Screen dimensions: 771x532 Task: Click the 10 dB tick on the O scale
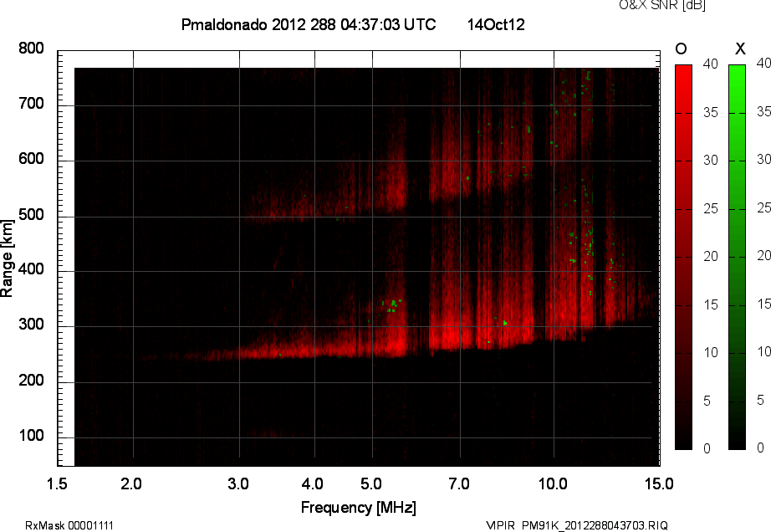[x=711, y=352]
